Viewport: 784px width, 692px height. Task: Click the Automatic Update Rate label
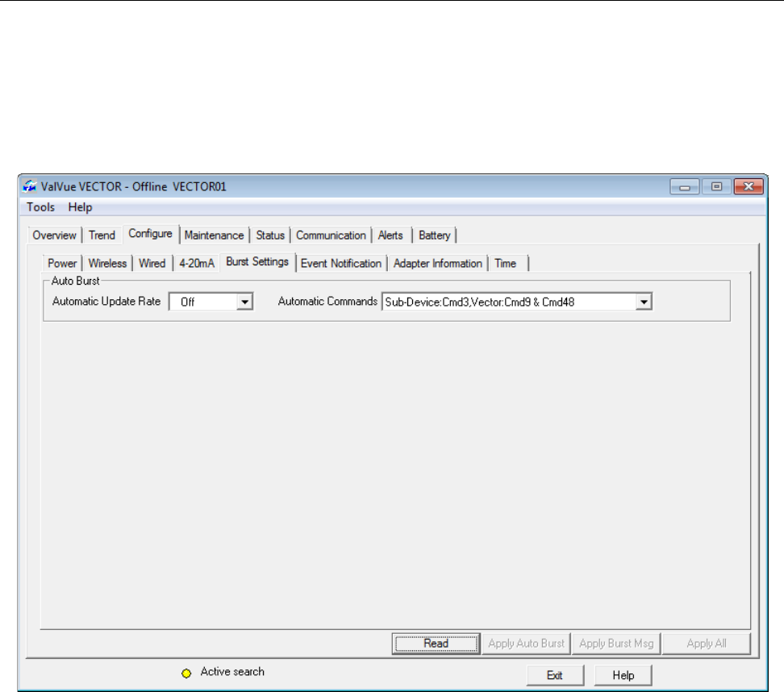tap(106, 301)
